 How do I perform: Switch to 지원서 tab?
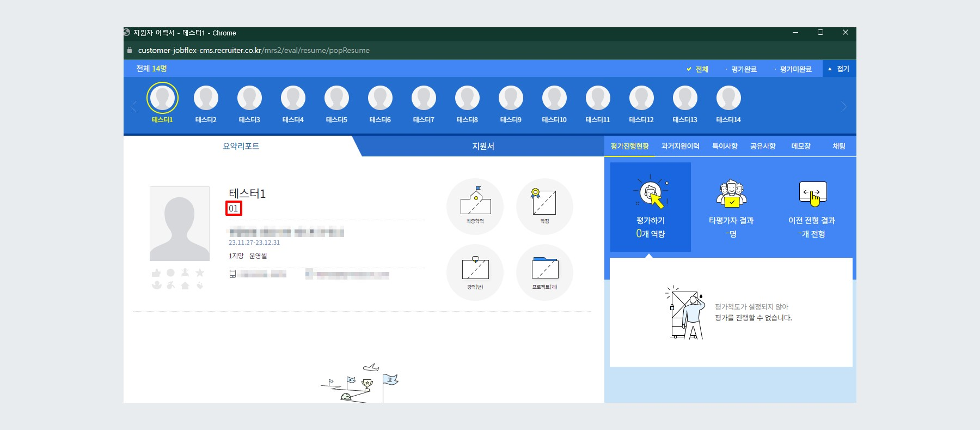point(483,146)
